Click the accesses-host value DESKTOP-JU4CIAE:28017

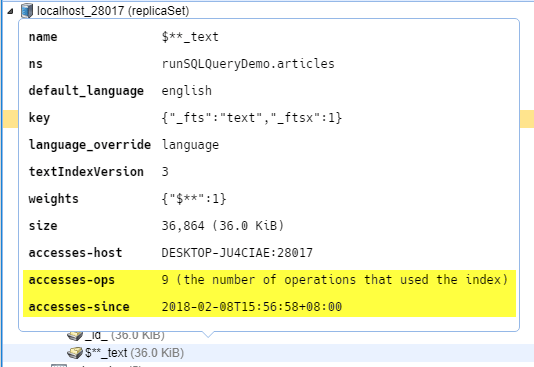tap(237, 253)
